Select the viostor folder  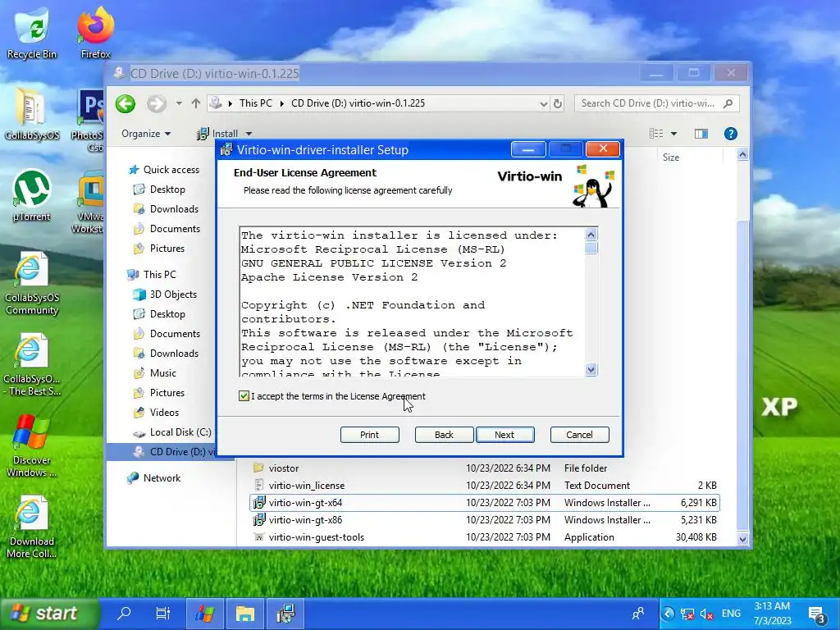pyautogui.click(x=485, y=468)
